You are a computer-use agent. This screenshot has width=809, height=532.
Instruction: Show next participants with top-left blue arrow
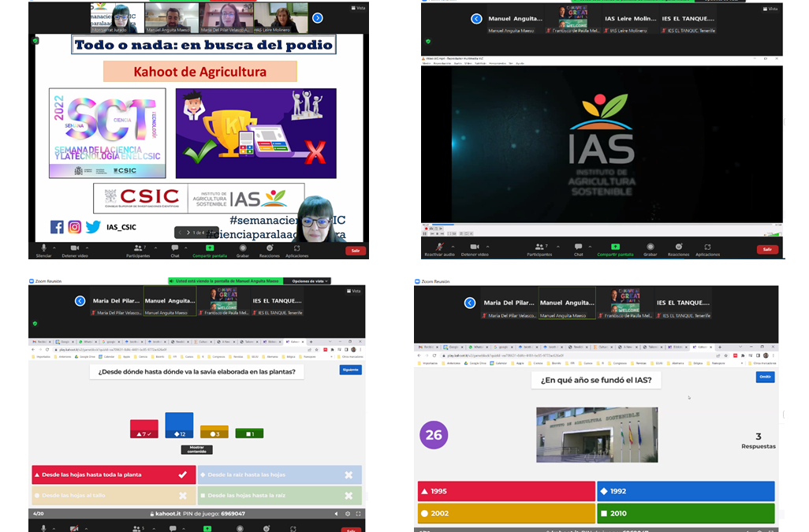(318, 18)
